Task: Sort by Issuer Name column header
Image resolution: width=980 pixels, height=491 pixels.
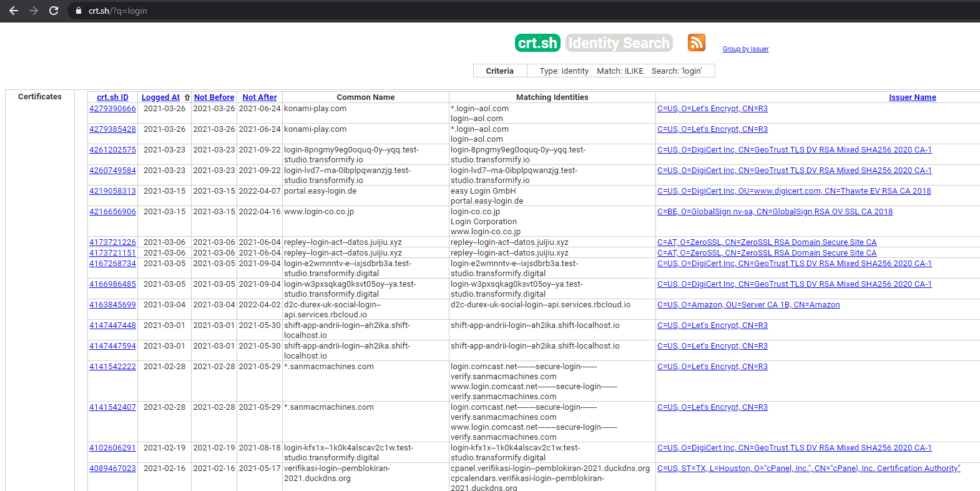Action: 912,97
